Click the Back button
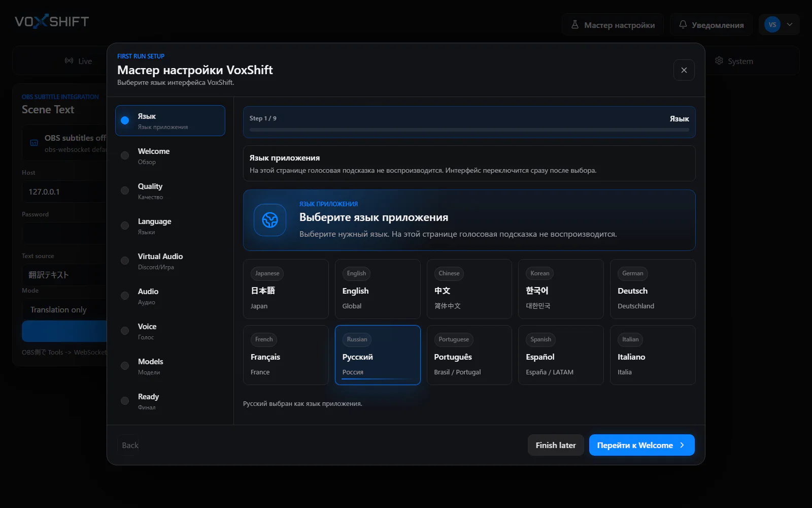The image size is (812, 508). click(129, 445)
